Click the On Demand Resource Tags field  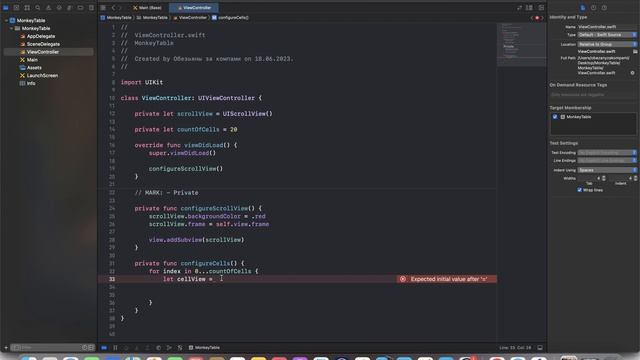[593, 95]
